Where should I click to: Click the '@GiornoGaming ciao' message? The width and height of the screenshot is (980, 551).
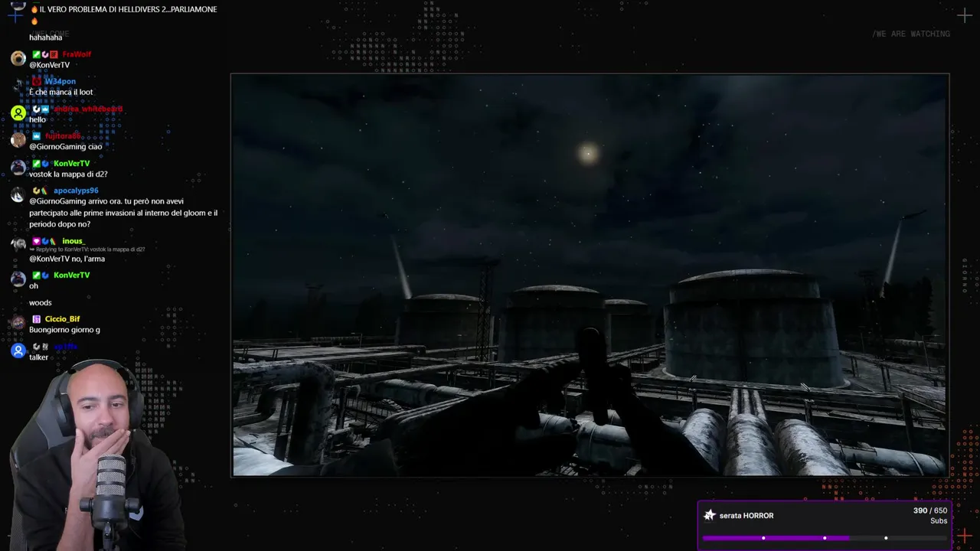(66, 147)
